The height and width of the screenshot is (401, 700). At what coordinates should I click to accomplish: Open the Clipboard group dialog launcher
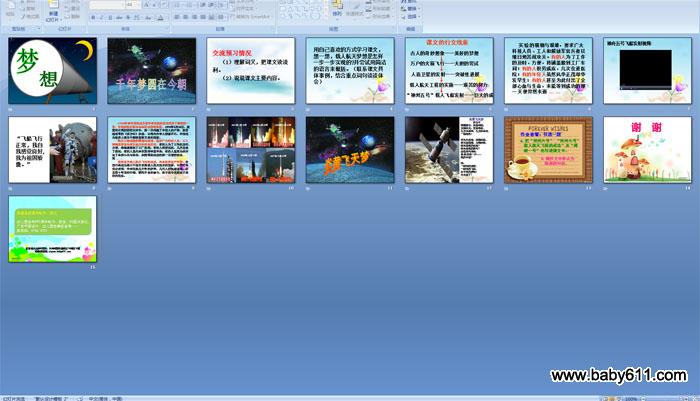tap(38, 29)
